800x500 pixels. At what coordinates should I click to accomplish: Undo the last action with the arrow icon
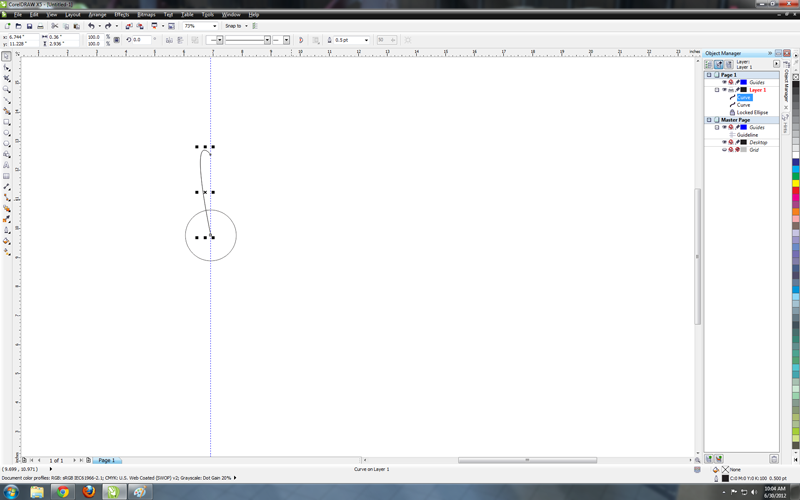tap(91, 26)
